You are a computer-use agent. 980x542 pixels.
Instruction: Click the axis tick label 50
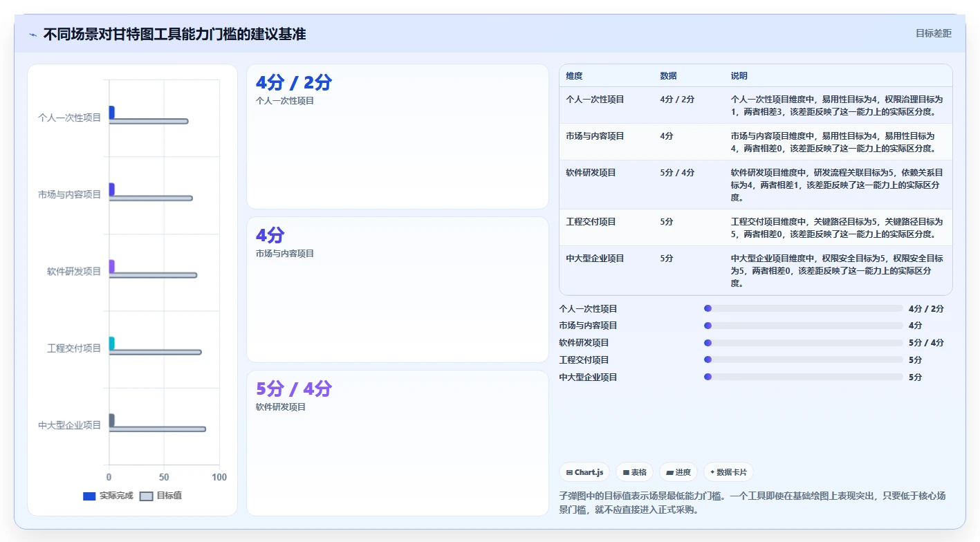click(x=164, y=478)
